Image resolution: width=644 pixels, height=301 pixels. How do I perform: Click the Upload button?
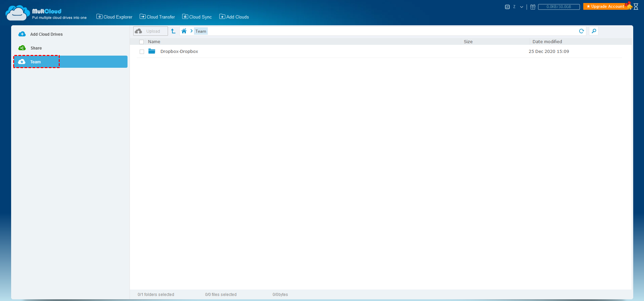(x=150, y=31)
